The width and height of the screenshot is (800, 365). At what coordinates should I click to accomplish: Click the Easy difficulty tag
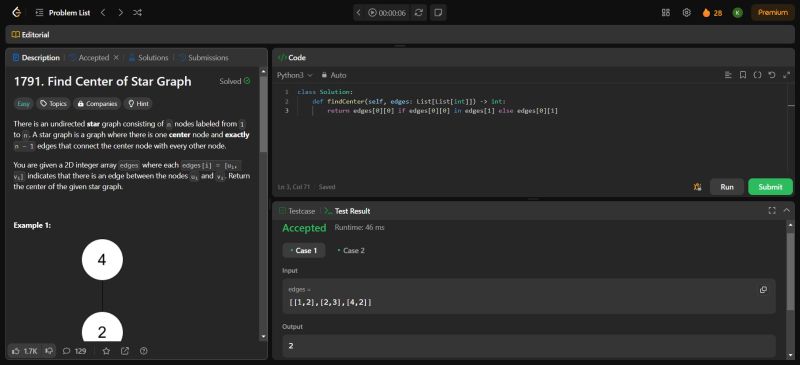23,104
